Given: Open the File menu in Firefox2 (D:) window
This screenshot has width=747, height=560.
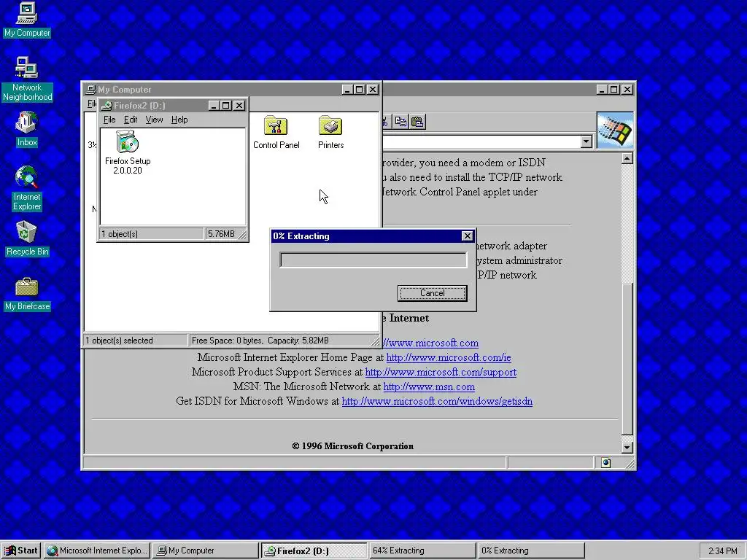Looking at the screenshot, I should (109, 120).
